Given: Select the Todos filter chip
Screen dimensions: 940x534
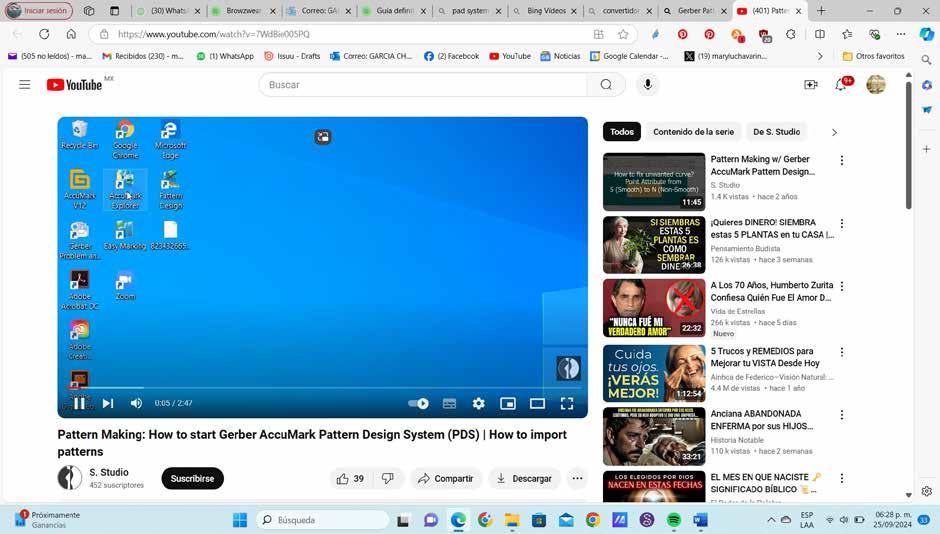Looking at the screenshot, I should click(622, 132).
